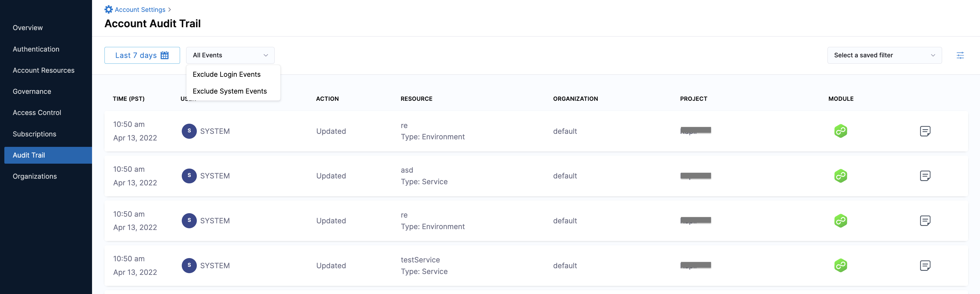Expand the Account Settings breadcrumb chevron
This screenshot has width=980, height=294.
click(170, 10)
